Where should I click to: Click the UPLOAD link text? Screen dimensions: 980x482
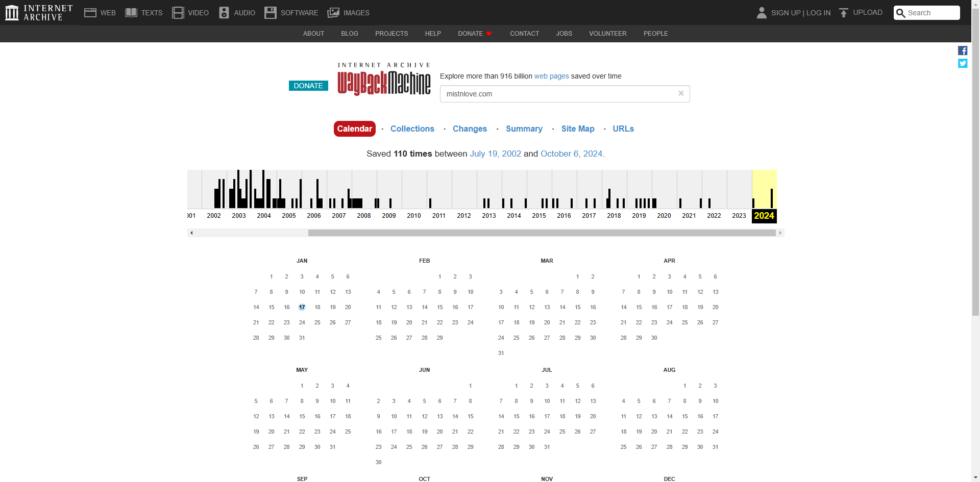click(868, 12)
